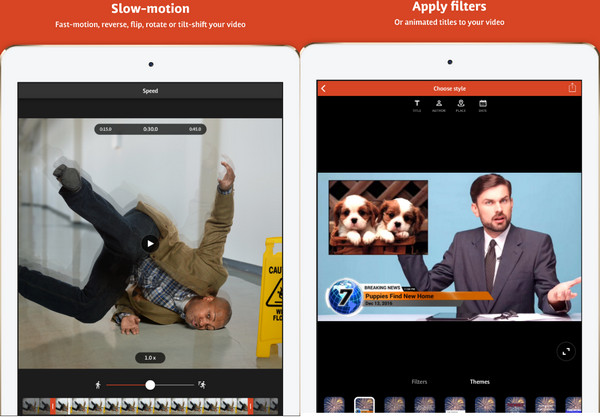
Task: Choose the eighth theme thumbnail
Action: point(546,405)
